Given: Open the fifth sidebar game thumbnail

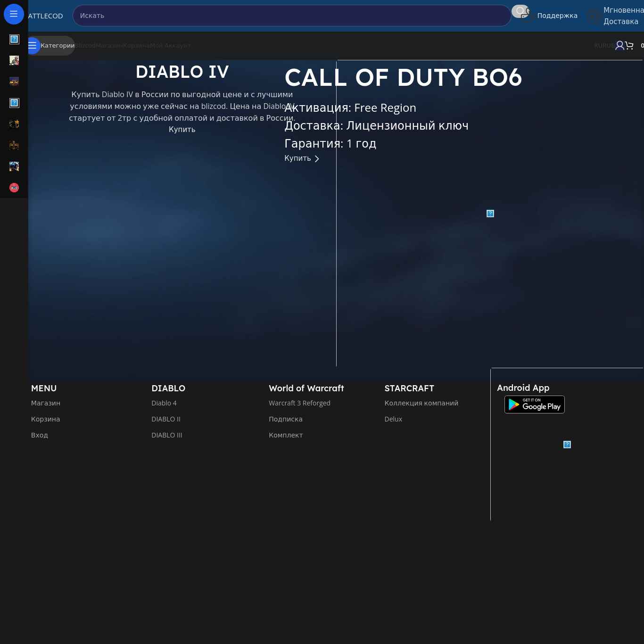Looking at the screenshot, I should [x=14, y=124].
